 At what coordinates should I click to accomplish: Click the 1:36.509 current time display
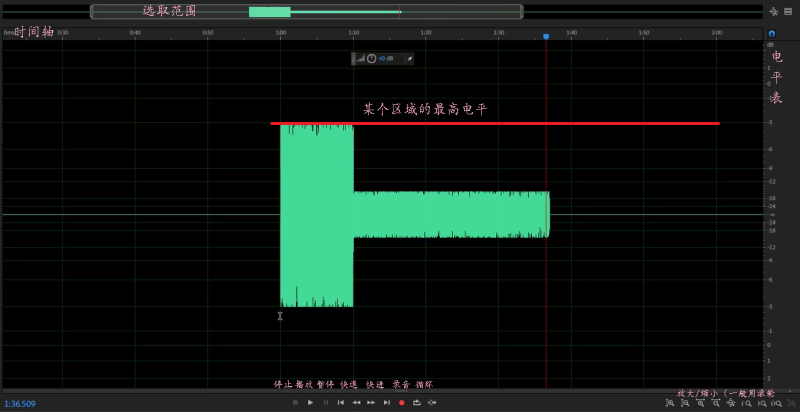tap(20, 404)
